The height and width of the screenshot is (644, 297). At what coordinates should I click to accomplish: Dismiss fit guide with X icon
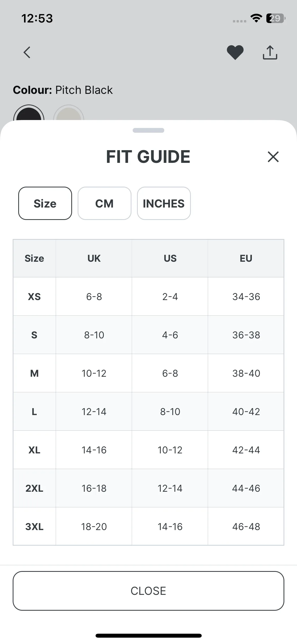tap(273, 157)
